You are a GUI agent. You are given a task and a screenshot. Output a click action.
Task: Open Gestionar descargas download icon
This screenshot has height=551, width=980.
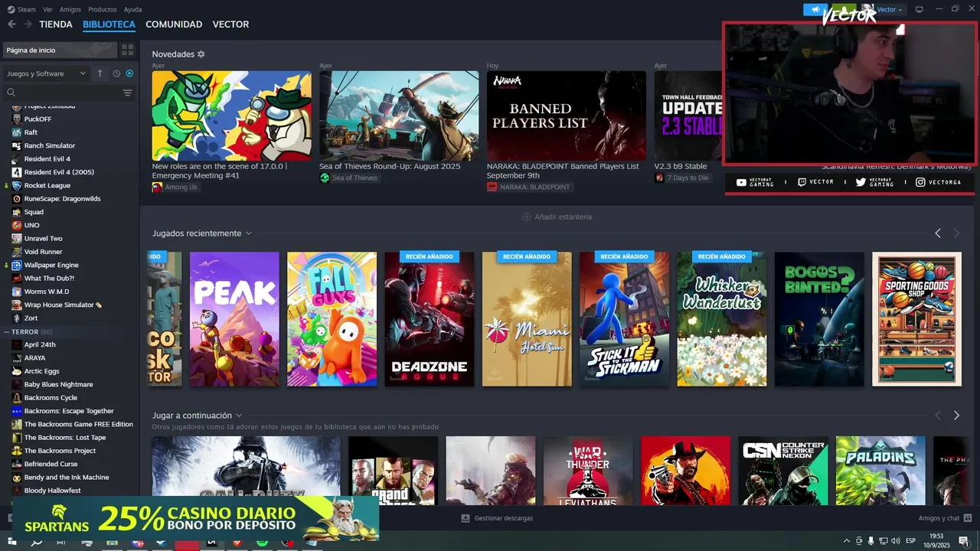(465, 518)
